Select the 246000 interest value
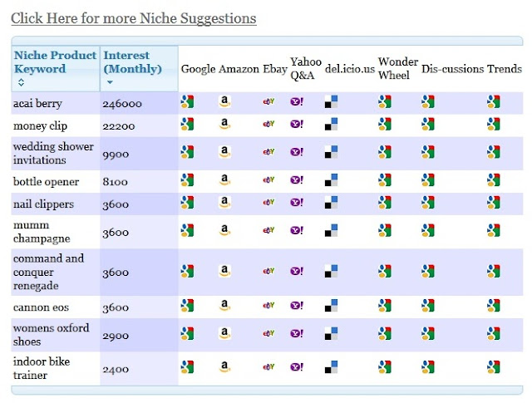The width and height of the screenshot is (532, 403). coord(122,104)
